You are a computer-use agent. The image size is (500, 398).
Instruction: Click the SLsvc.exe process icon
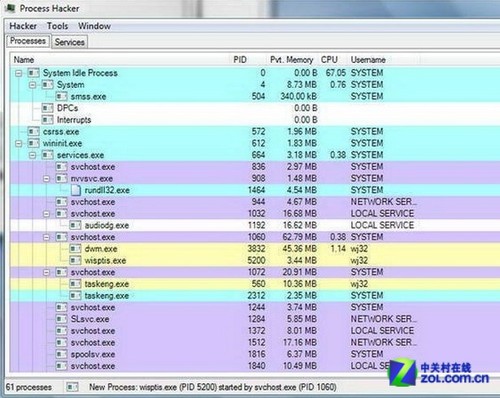61,319
